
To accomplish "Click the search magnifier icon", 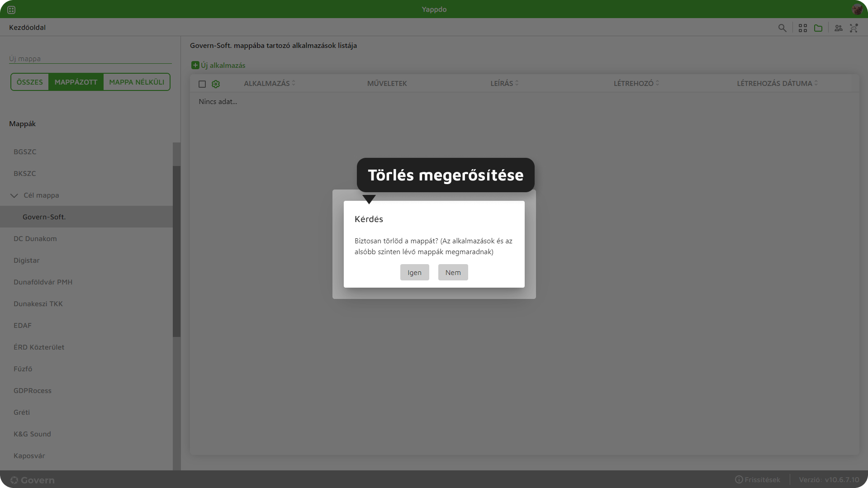I will coord(782,28).
